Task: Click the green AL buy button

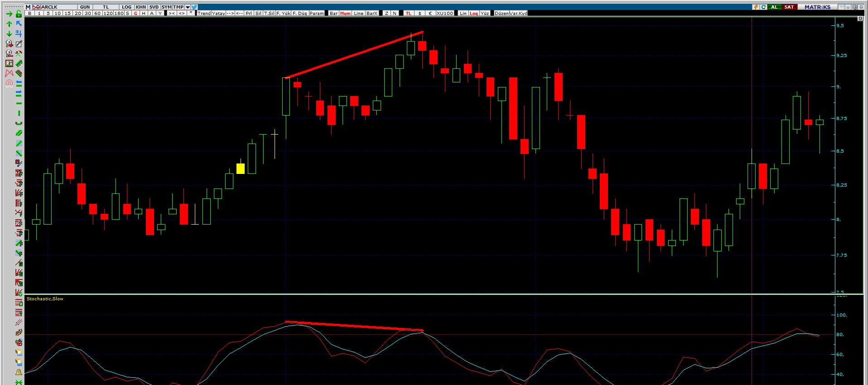Action: [x=775, y=7]
